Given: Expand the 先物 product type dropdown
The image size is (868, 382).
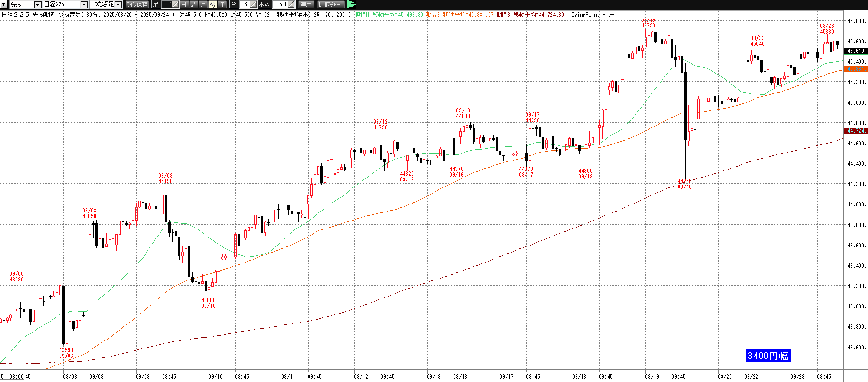Looking at the screenshot, I should tap(38, 5).
